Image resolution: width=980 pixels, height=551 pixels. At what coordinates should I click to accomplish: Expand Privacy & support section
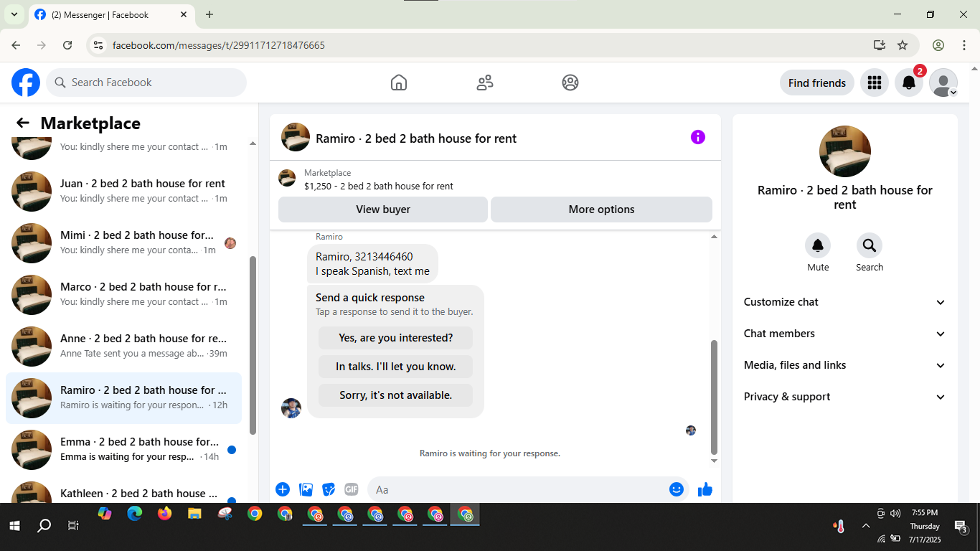coord(845,397)
